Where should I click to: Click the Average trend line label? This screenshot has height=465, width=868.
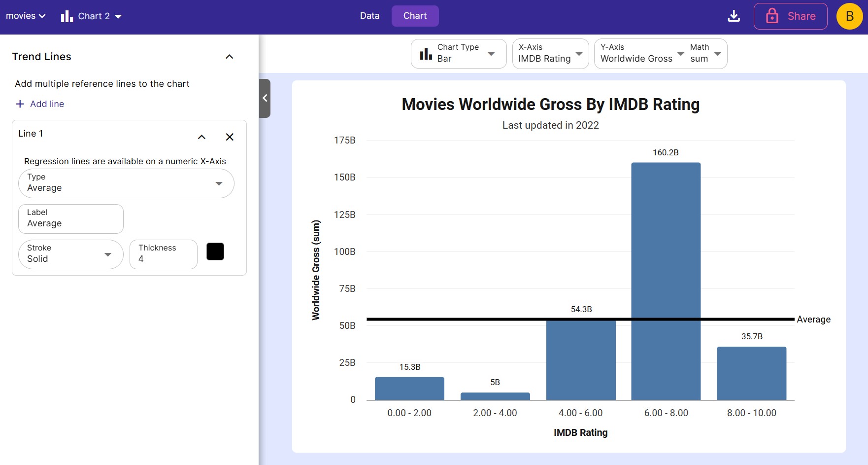click(x=813, y=320)
